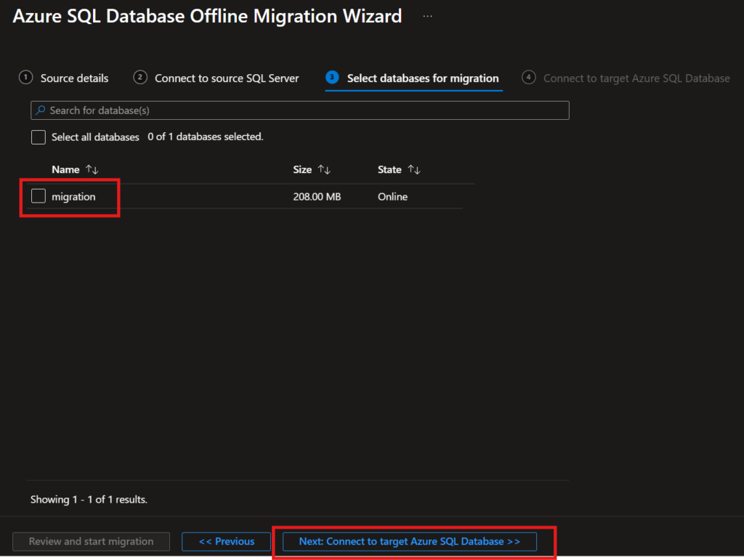The width and height of the screenshot is (744, 560).
Task: Select the Select databases for migration tab
Action: [x=423, y=78]
